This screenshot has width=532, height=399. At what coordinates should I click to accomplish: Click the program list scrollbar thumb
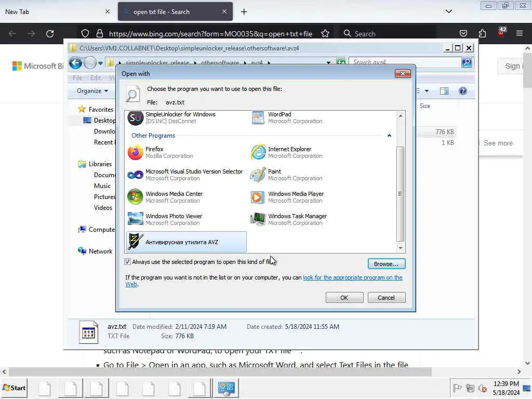[x=401, y=194]
